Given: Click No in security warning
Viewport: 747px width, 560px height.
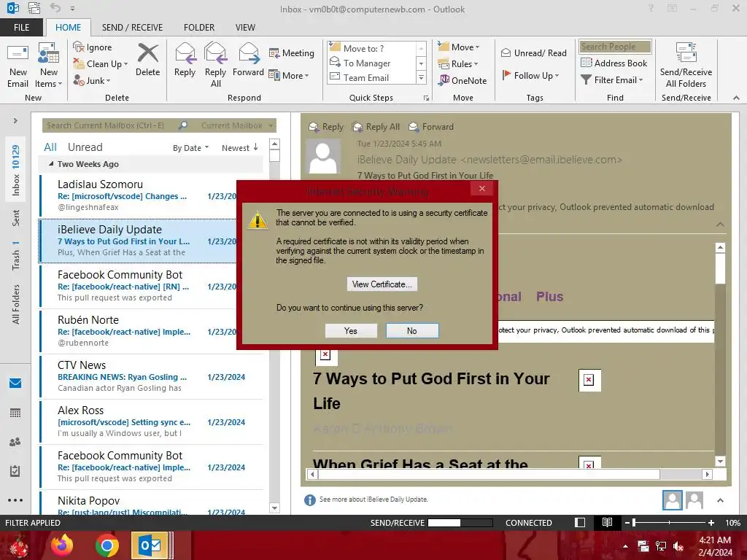Looking at the screenshot, I should pyautogui.click(x=412, y=331).
